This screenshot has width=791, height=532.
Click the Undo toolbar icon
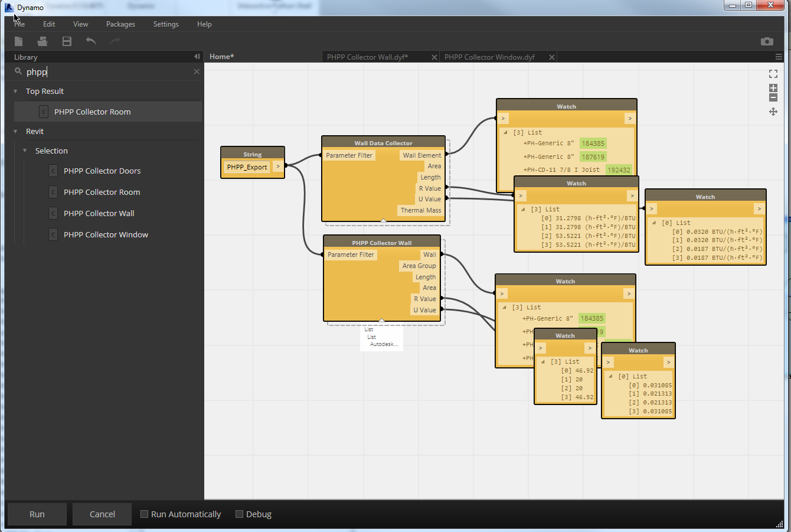91,41
